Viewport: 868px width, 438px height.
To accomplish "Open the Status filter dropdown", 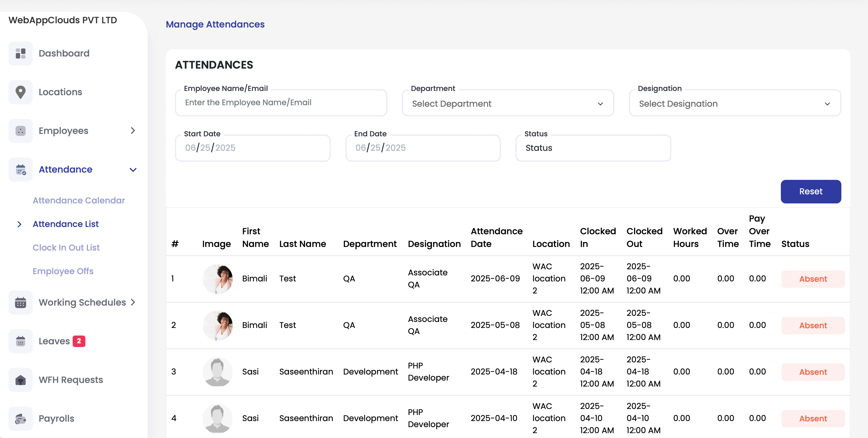I will (x=593, y=148).
